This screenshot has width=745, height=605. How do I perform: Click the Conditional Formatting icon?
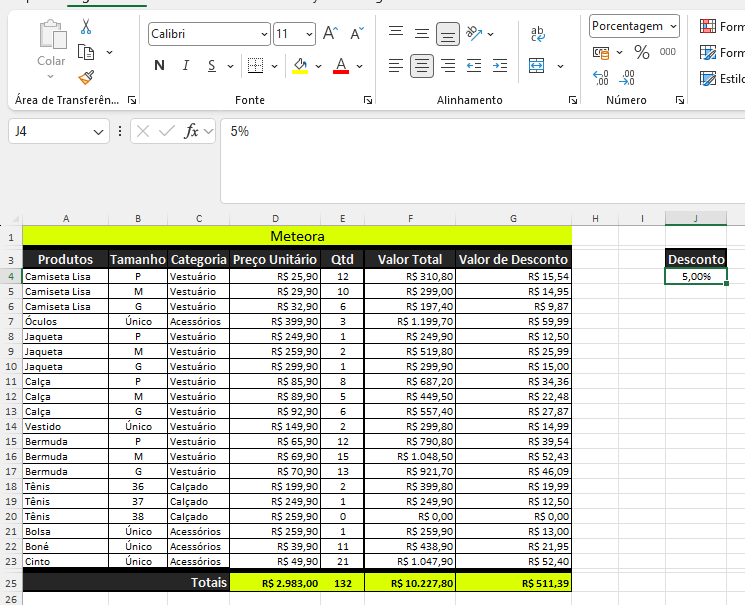click(708, 26)
